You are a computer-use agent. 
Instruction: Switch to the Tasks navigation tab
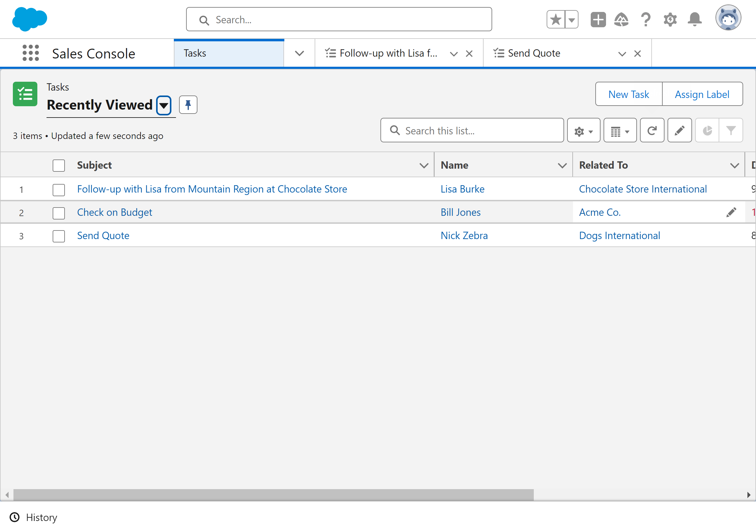(229, 53)
